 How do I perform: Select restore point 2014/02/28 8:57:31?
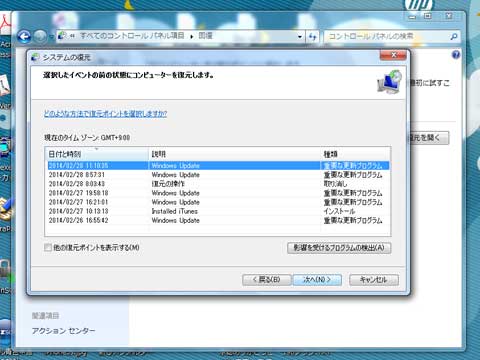(218, 175)
